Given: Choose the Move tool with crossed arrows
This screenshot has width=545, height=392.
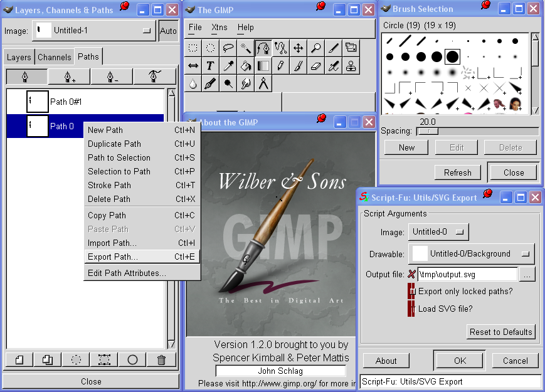Looking at the screenshot, I should 299,48.
